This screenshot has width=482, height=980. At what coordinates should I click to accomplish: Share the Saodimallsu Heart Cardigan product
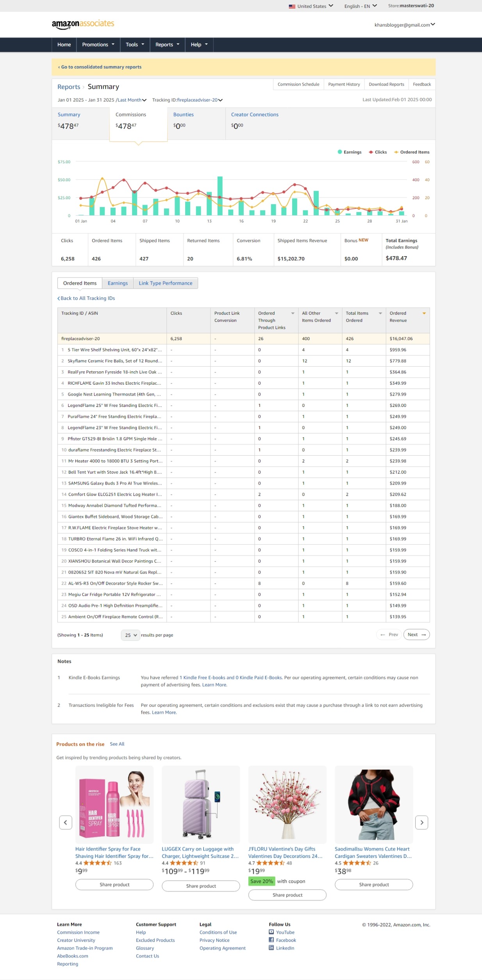pos(374,884)
